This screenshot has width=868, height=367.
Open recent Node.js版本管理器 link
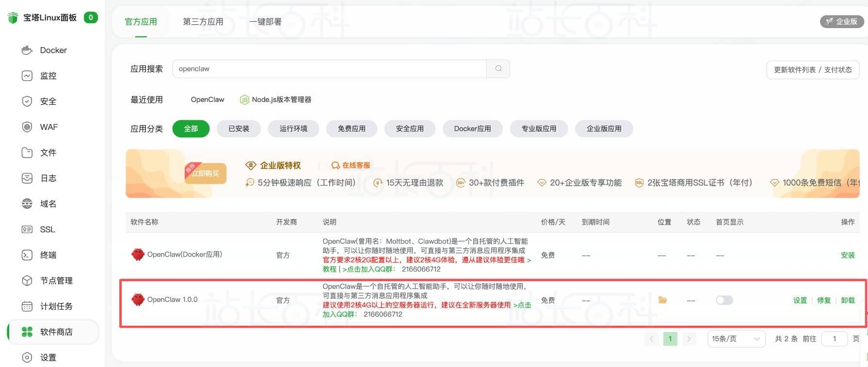pos(281,99)
